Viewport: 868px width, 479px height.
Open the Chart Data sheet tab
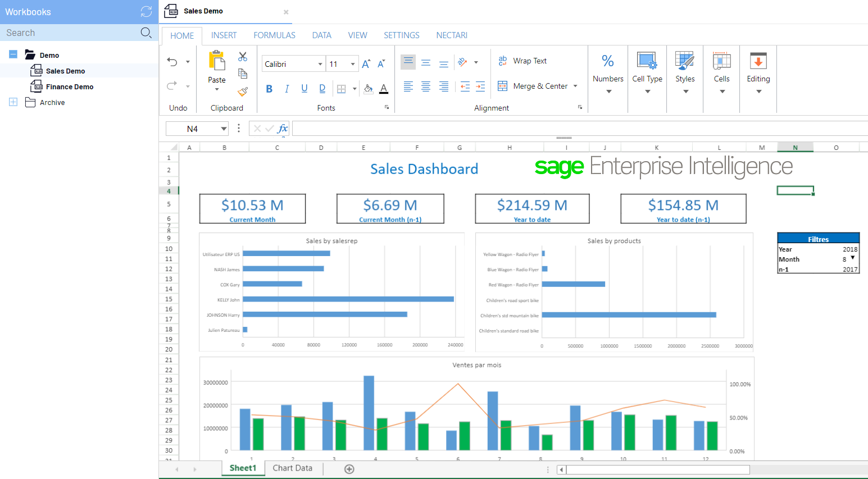(292, 468)
